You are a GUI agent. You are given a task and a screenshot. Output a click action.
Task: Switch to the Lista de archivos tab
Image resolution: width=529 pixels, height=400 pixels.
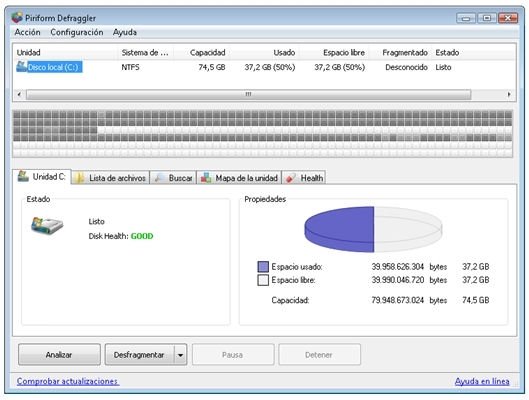(111, 178)
